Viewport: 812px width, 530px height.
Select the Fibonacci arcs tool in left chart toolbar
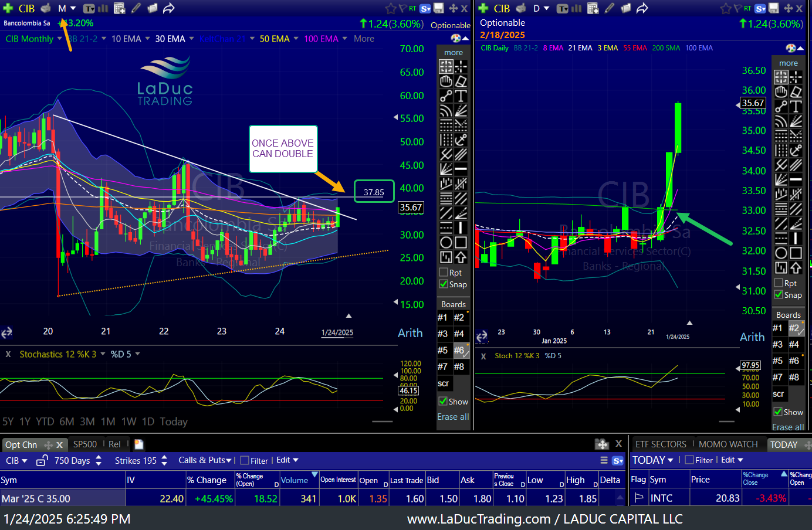pyautogui.click(x=446, y=110)
